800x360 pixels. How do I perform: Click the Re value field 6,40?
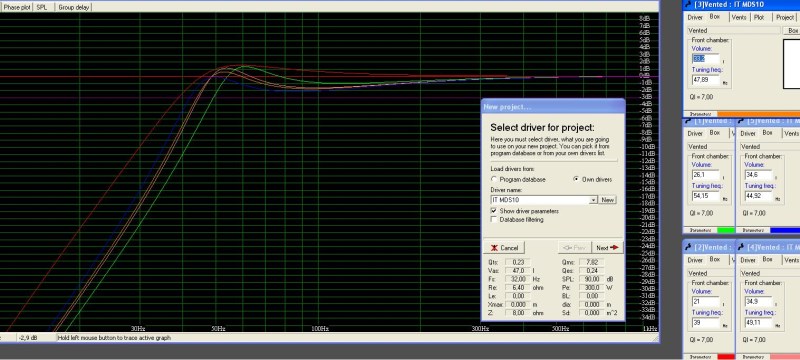[518, 288]
